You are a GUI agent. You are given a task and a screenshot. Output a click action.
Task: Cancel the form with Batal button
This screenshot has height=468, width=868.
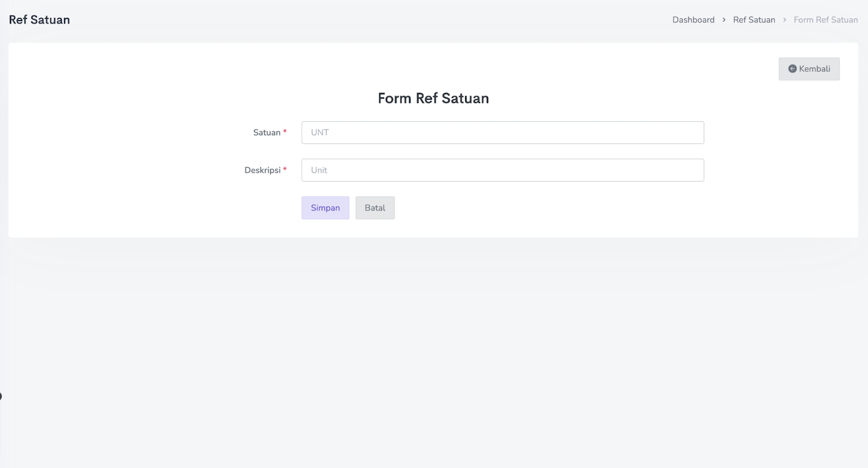pos(375,208)
